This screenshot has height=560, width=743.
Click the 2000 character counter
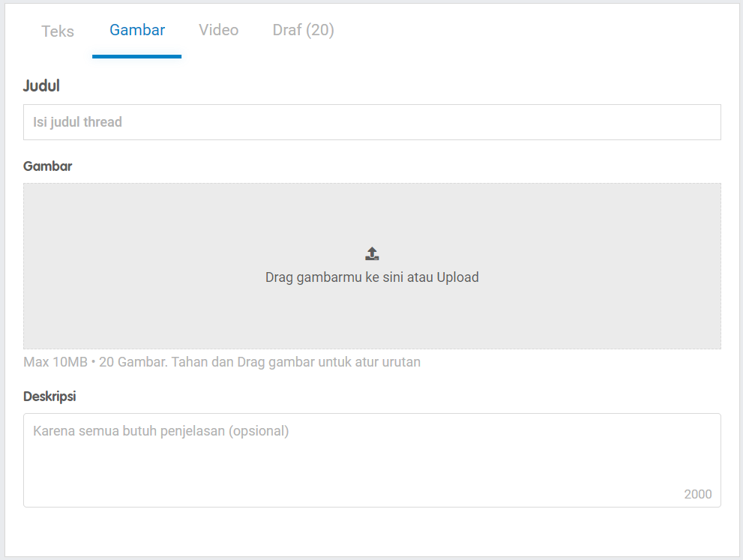tap(698, 494)
